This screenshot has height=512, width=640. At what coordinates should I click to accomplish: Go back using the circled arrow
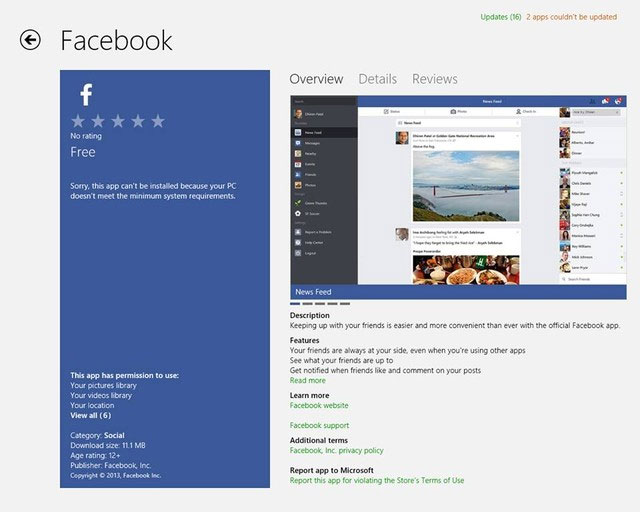tap(30, 40)
